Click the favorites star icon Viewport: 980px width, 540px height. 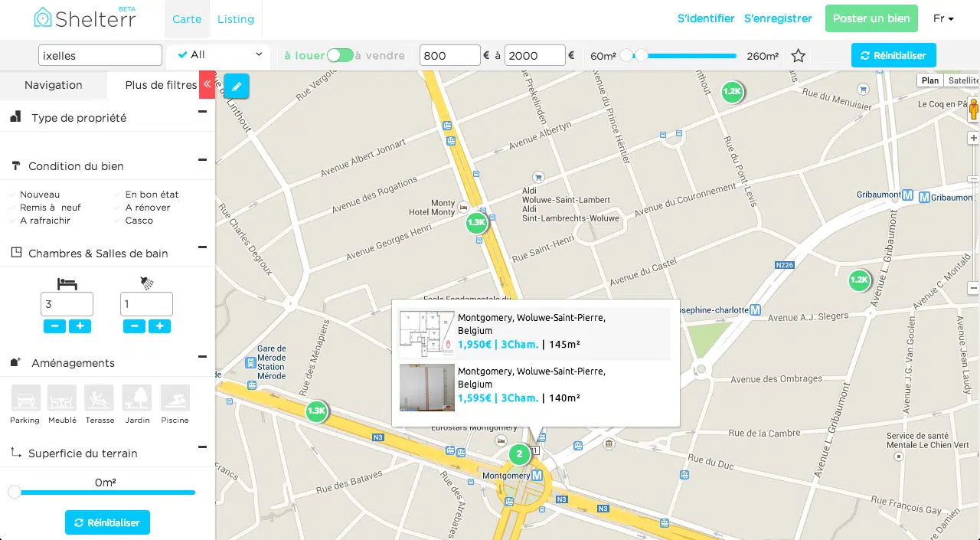[799, 56]
